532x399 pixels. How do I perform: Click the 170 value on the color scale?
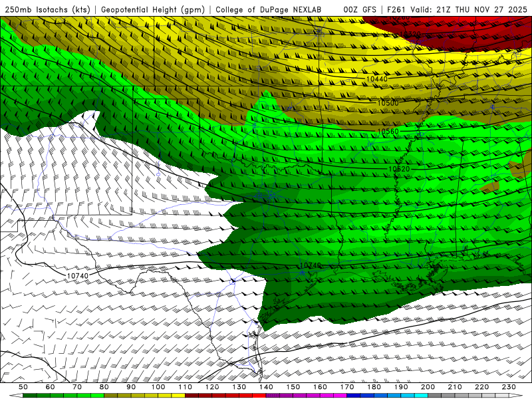click(347, 387)
